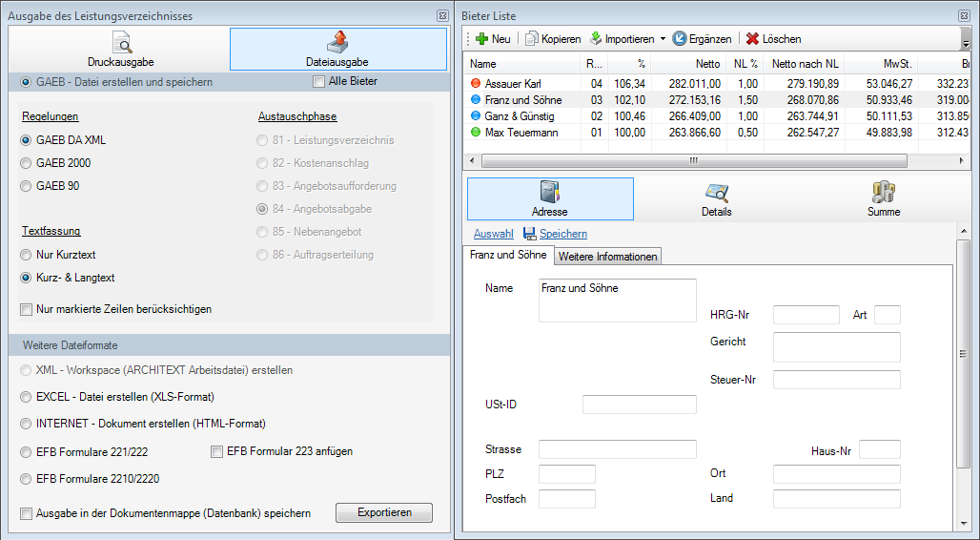Screen dimensions: 980x540
Task: Click blue status dot for Franz und Söhne
Action: (x=476, y=99)
